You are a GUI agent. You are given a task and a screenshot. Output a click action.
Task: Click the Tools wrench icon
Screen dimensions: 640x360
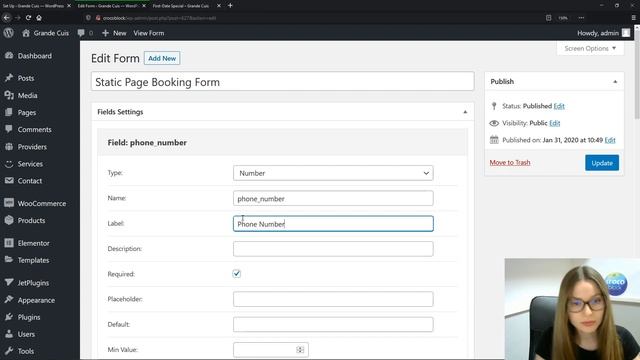pyautogui.click(x=9, y=351)
